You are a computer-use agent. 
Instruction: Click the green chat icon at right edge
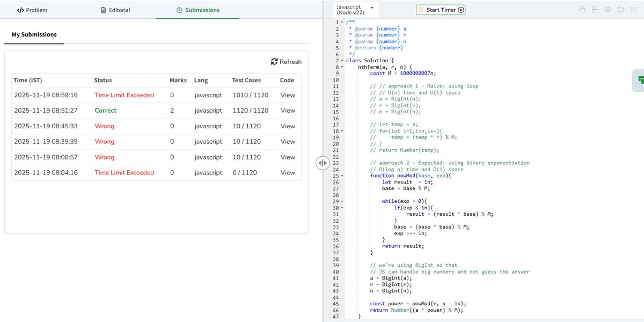click(640, 80)
